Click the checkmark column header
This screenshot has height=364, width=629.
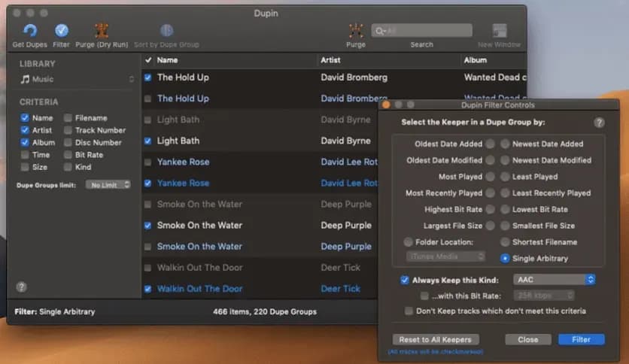[x=148, y=60]
